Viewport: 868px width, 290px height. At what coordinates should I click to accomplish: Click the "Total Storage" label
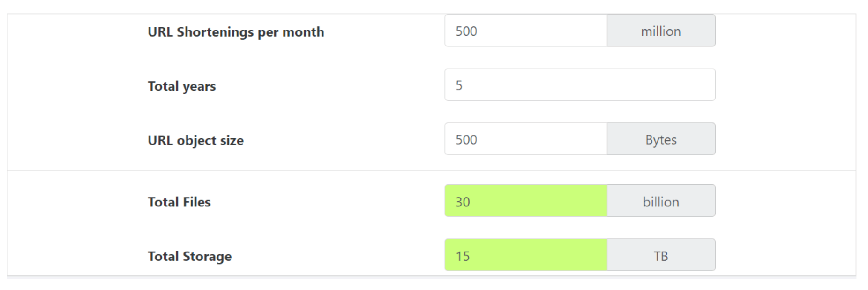[189, 256]
